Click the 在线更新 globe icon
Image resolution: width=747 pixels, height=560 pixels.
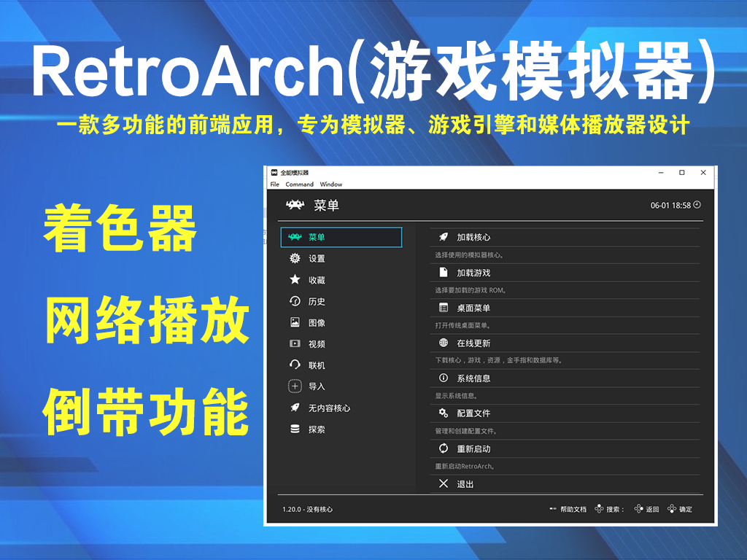pyautogui.click(x=444, y=343)
